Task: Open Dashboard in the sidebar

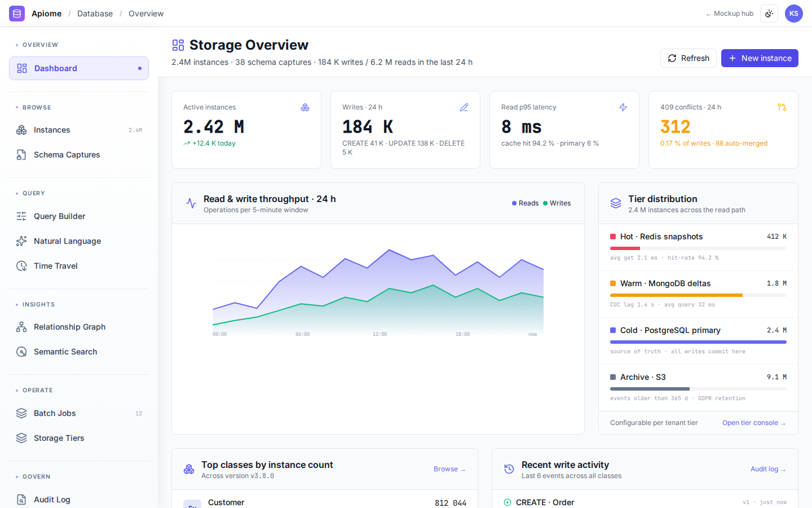Action: 79,68
